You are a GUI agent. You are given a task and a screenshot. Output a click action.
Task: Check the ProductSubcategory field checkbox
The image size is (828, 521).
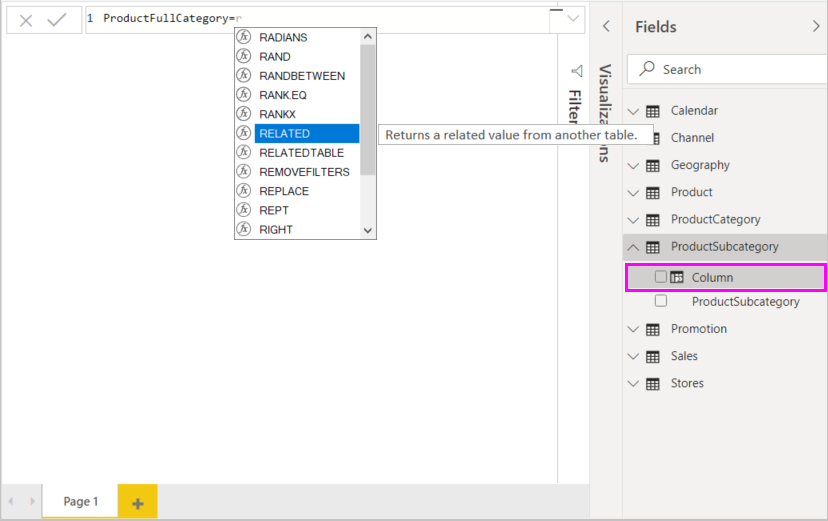pos(660,301)
